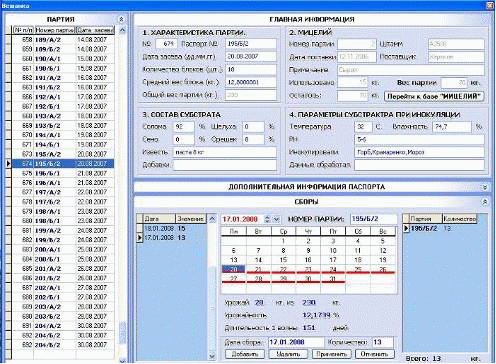496x364 pixels.
Task: Click the Дата засева field
Action: coord(251,57)
